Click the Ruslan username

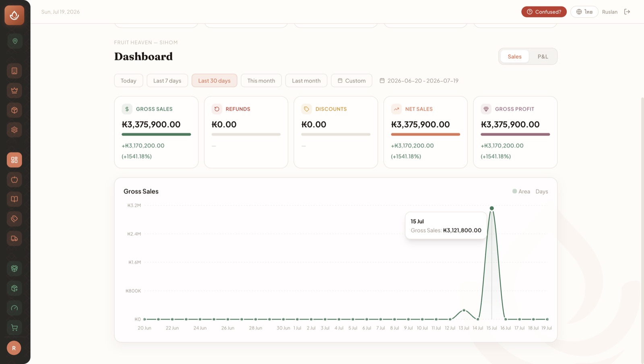[610, 12]
